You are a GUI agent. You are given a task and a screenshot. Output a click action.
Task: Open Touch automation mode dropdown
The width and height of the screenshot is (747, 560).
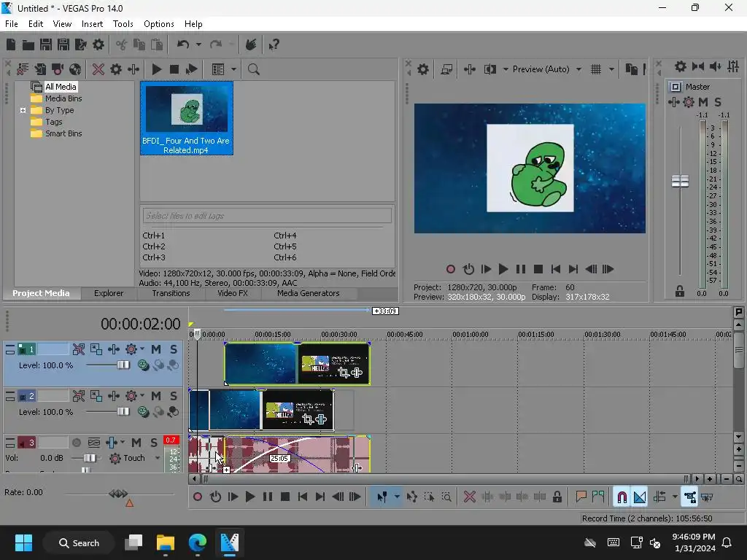[158, 458]
